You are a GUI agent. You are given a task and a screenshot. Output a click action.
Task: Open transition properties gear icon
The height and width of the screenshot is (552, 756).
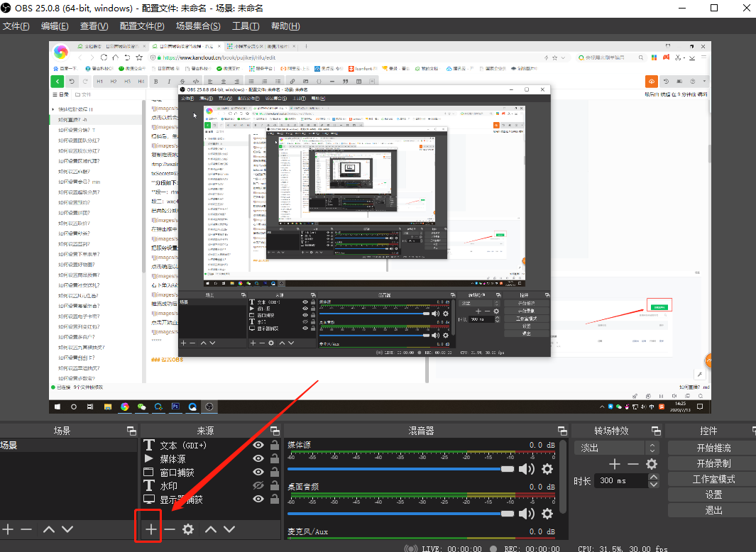pyautogui.click(x=652, y=464)
